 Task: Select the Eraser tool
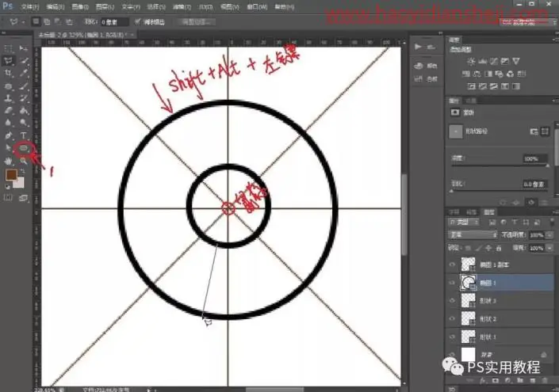click(x=9, y=111)
